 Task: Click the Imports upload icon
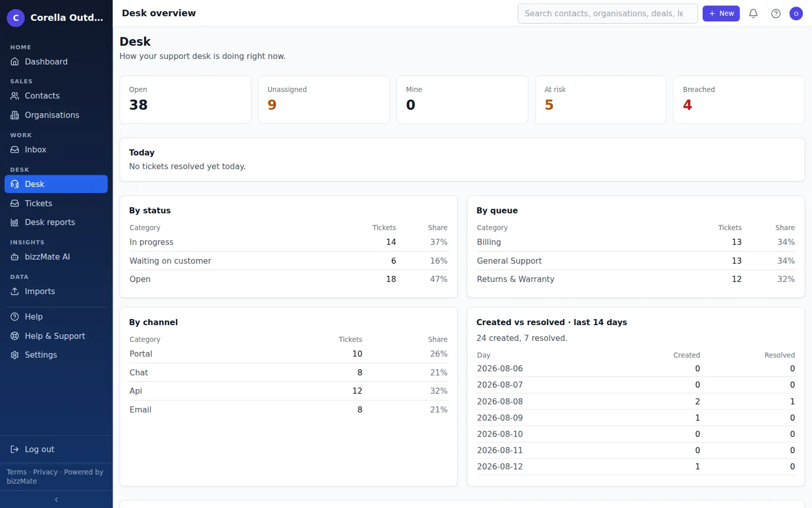[15, 291]
